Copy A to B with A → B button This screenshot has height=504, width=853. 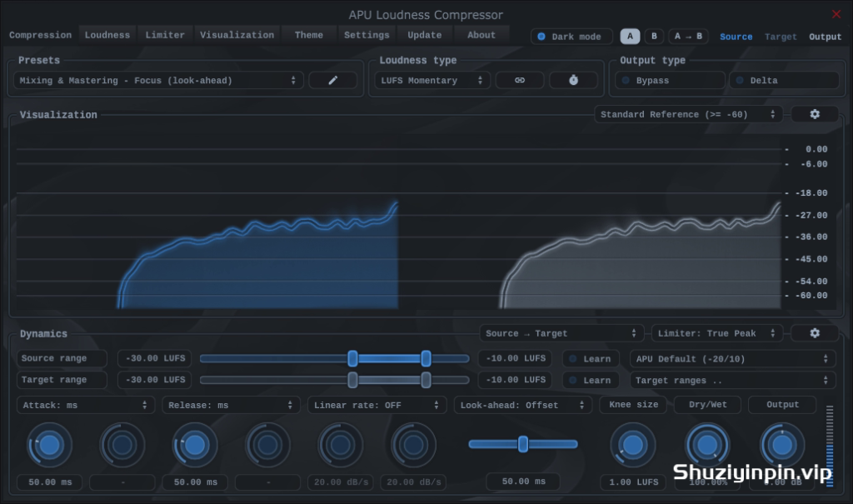tap(688, 37)
